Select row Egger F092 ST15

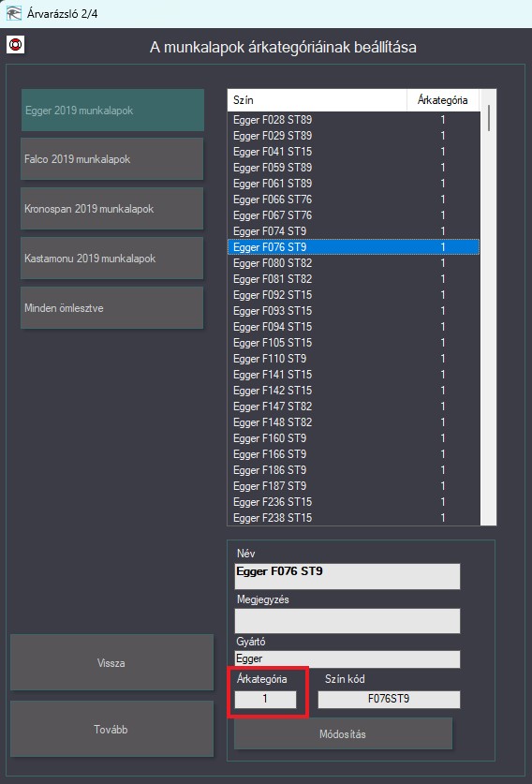(353, 295)
